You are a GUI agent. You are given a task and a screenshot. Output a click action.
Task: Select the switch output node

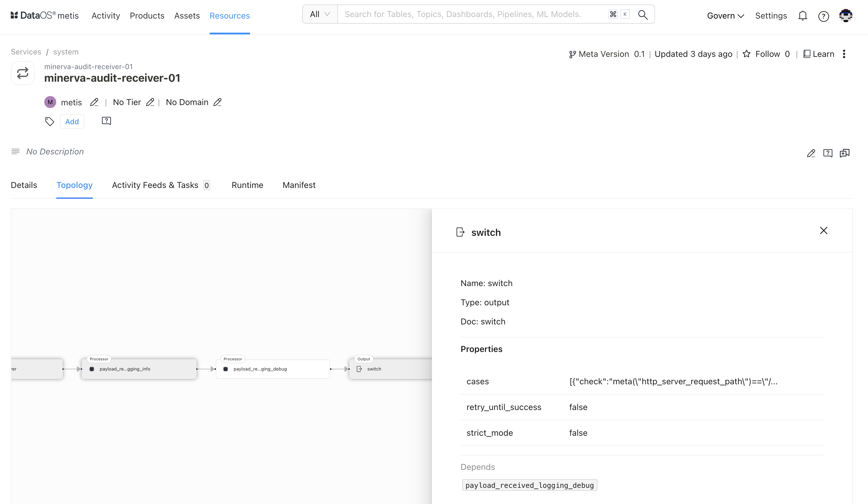(x=390, y=369)
